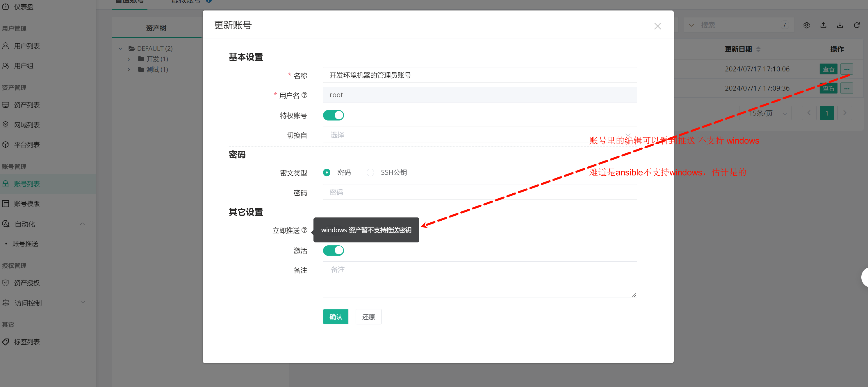Open 资产授权 in the sidebar
This screenshot has width=868, height=387.
[27, 283]
